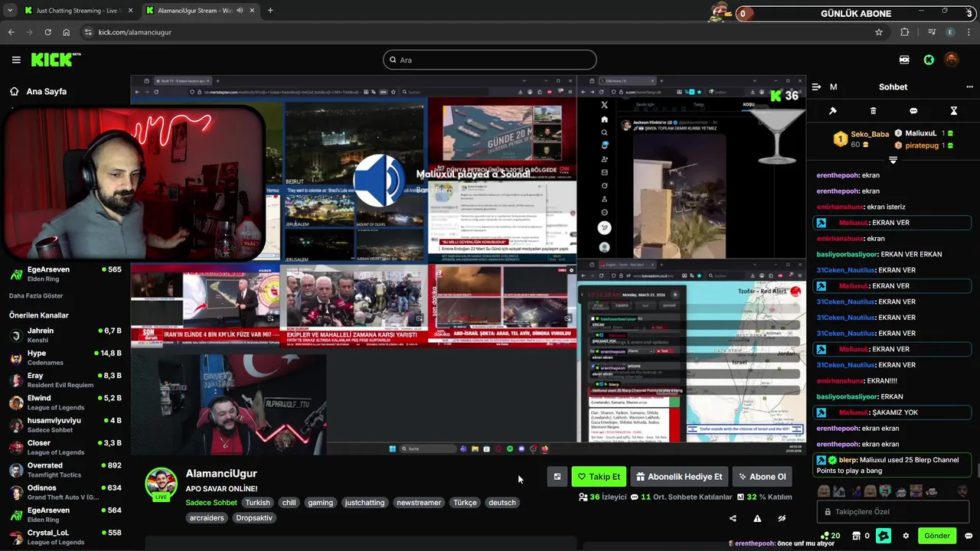Open Odisnos recommended channel
This screenshot has height=551, width=980.
(65, 492)
